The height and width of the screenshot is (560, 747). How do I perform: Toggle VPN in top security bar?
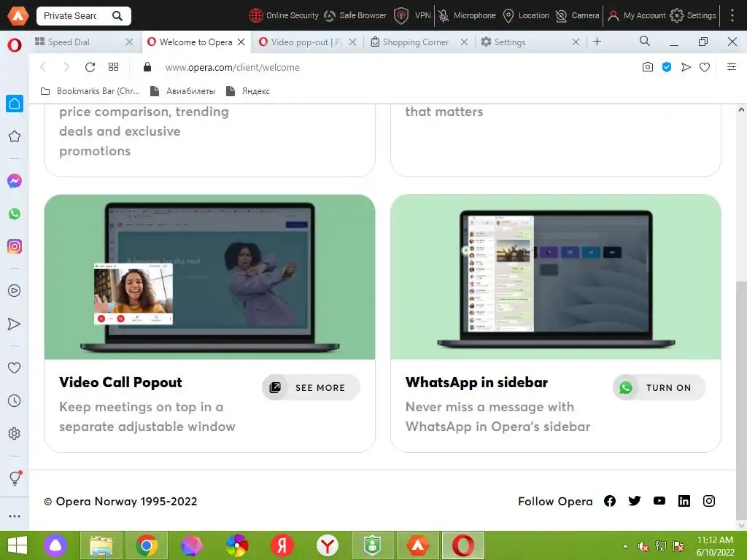[413, 16]
